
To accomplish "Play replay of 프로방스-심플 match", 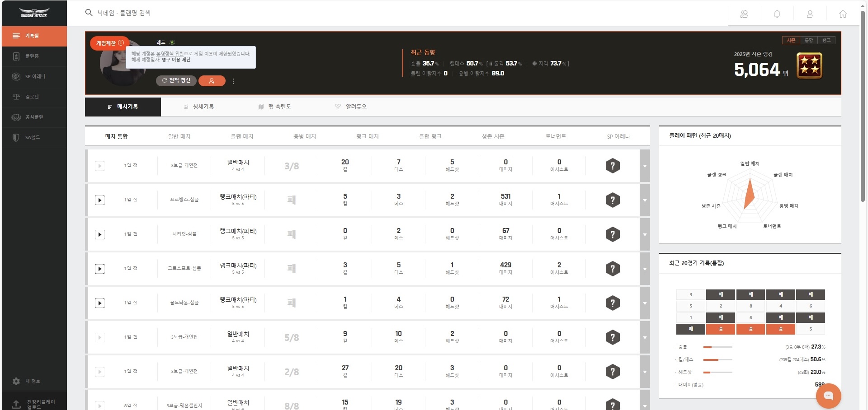I will pos(99,200).
